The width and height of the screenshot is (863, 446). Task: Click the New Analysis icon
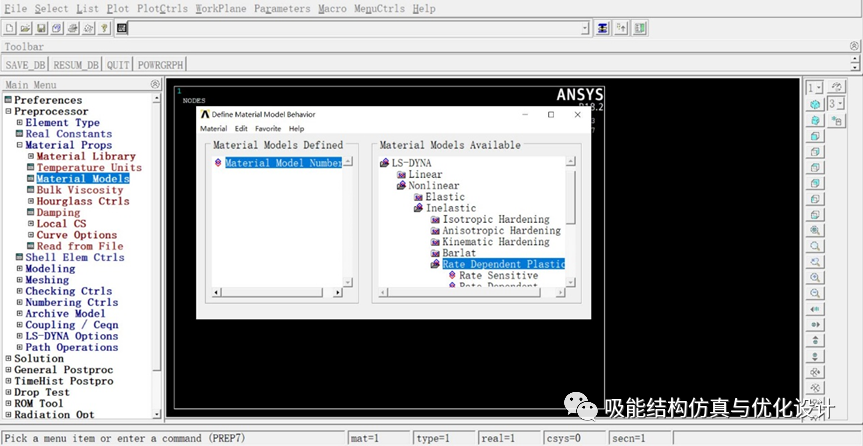click(x=9, y=28)
